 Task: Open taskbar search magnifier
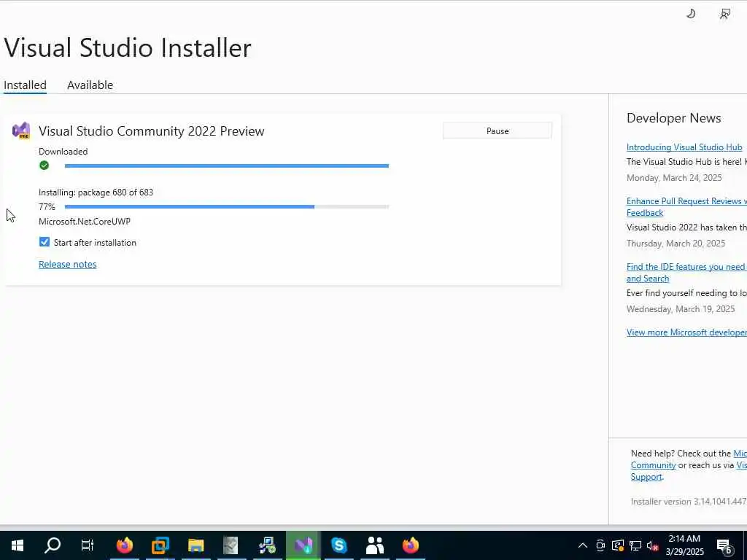tap(53, 545)
